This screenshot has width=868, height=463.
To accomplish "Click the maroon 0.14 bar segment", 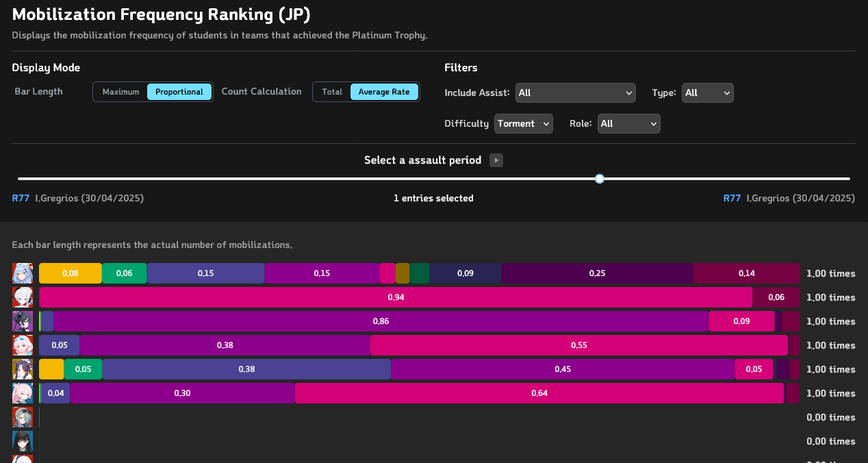I will 747,273.
